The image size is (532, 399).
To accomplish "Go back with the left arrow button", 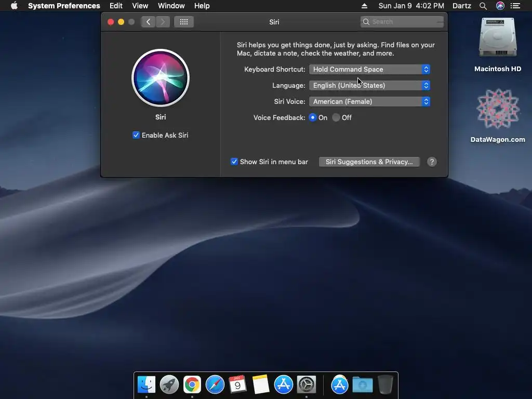I will [148, 22].
